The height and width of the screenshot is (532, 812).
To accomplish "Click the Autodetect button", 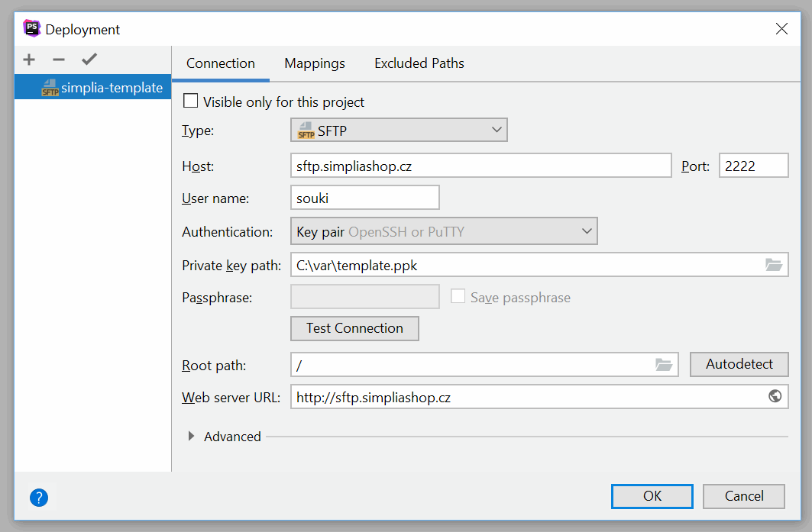I will (x=739, y=364).
